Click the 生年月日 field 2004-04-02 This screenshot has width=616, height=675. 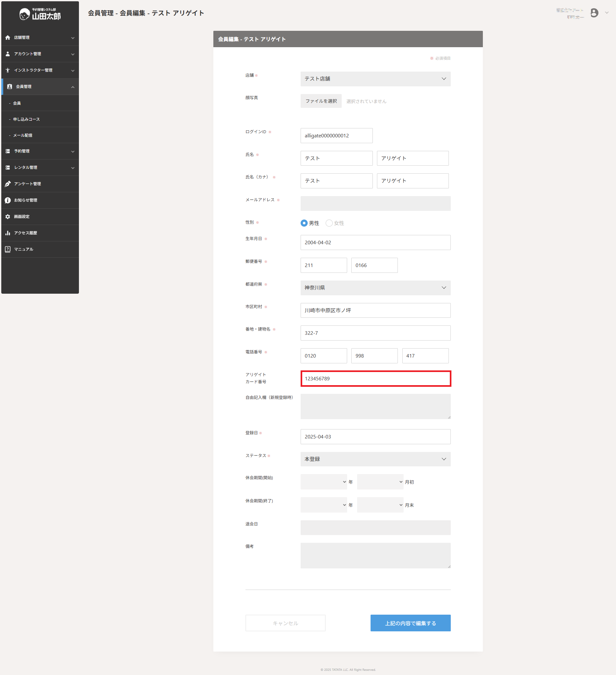(375, 242)
